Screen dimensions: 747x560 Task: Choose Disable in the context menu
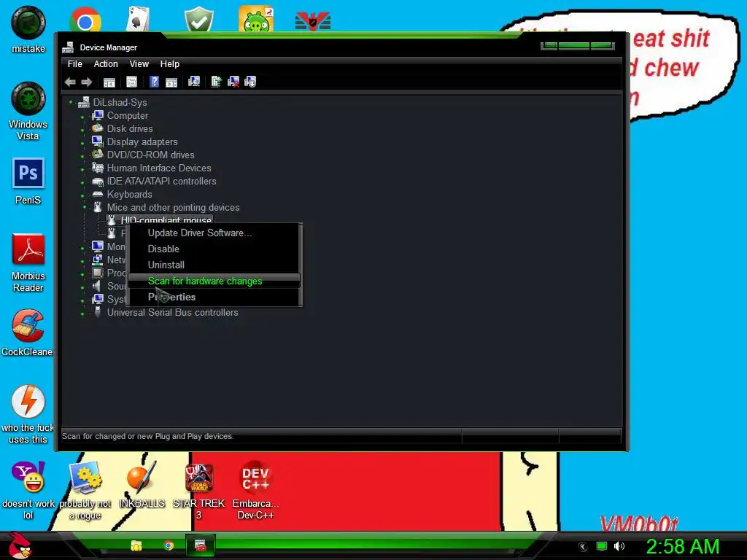214,249
